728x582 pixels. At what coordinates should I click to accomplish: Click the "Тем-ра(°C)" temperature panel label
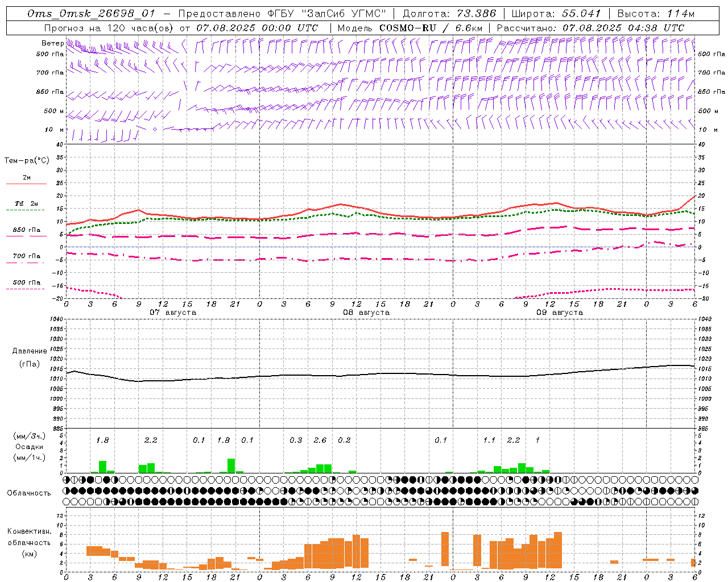[27, 161]
